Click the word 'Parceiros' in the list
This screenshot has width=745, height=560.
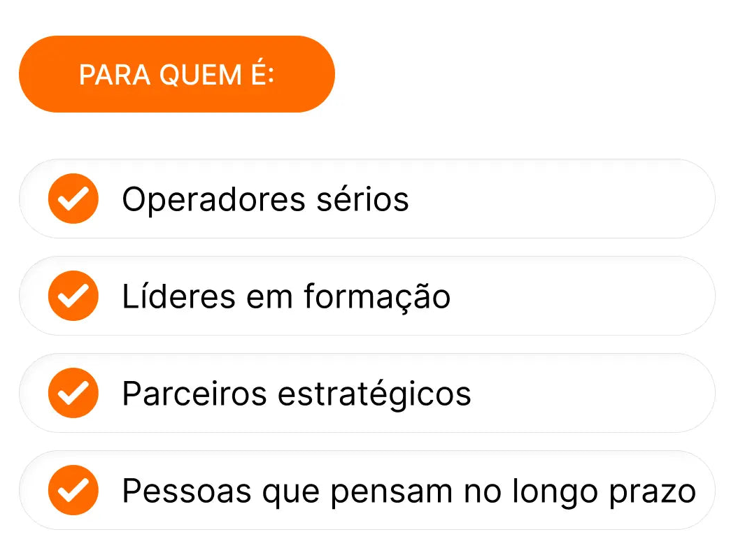194,394
